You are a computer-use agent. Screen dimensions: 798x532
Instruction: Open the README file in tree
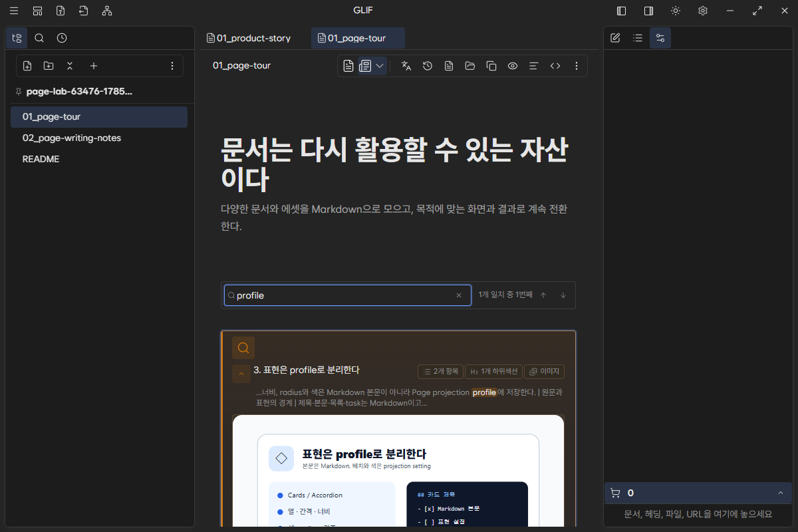tap(99, 159)
